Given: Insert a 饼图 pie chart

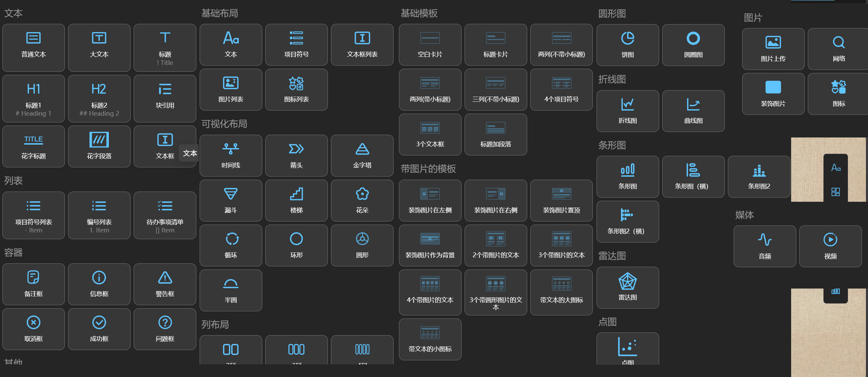Looking at the screenshot, I should [628, 45].
